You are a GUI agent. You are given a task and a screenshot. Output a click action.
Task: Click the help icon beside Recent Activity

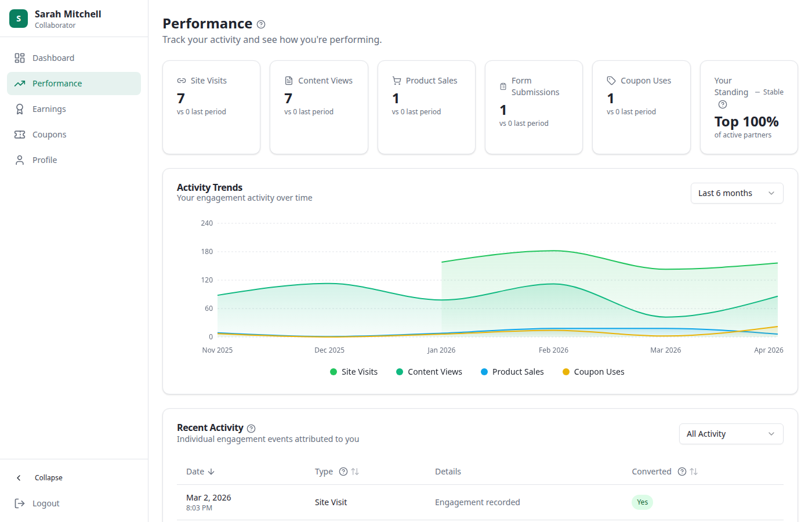tap(251, 428)
